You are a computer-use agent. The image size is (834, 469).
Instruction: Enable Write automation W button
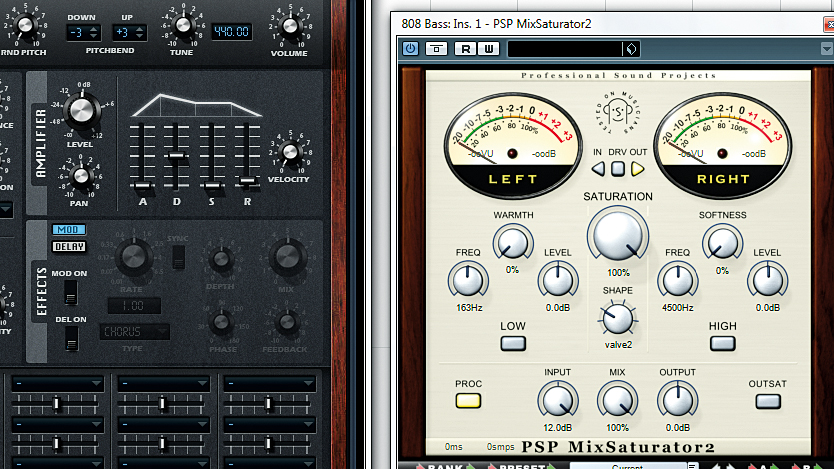[488, 49]
